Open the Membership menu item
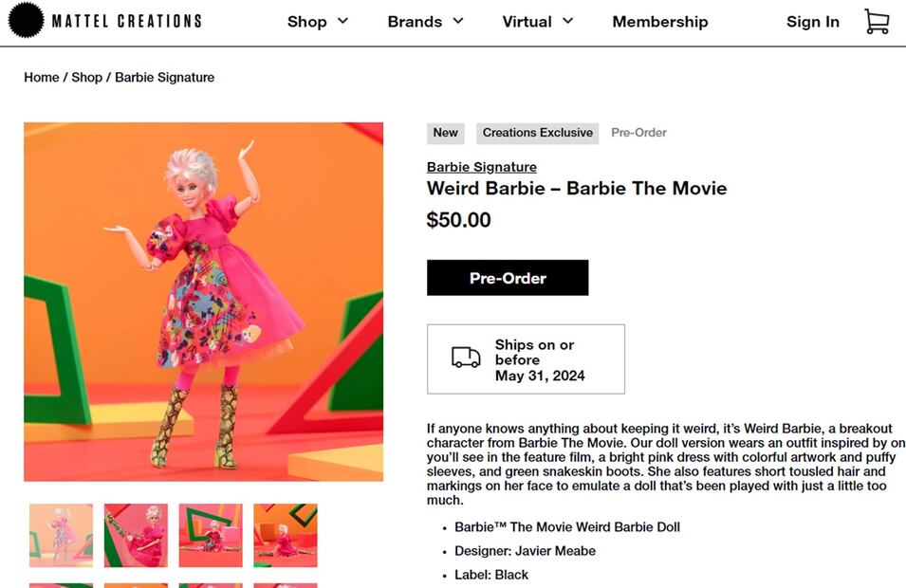Screen dimensions: 906x588 click(x=659, y=22)
